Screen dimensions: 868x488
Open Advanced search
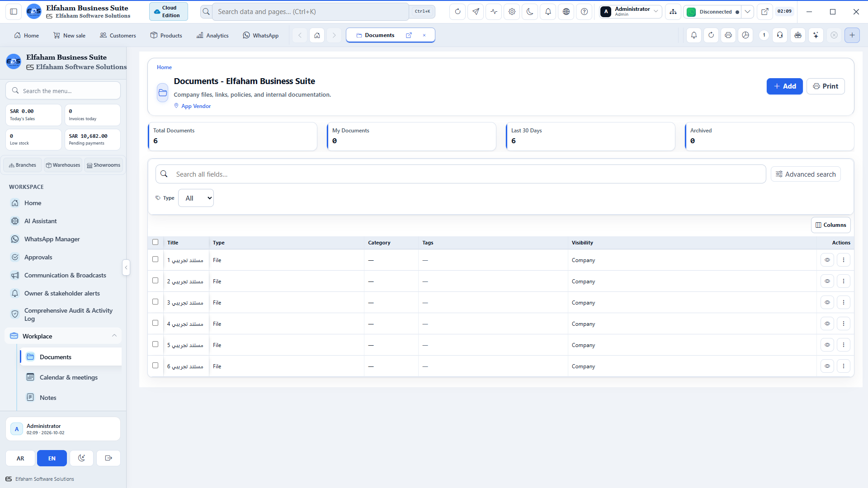coord(806,174)
